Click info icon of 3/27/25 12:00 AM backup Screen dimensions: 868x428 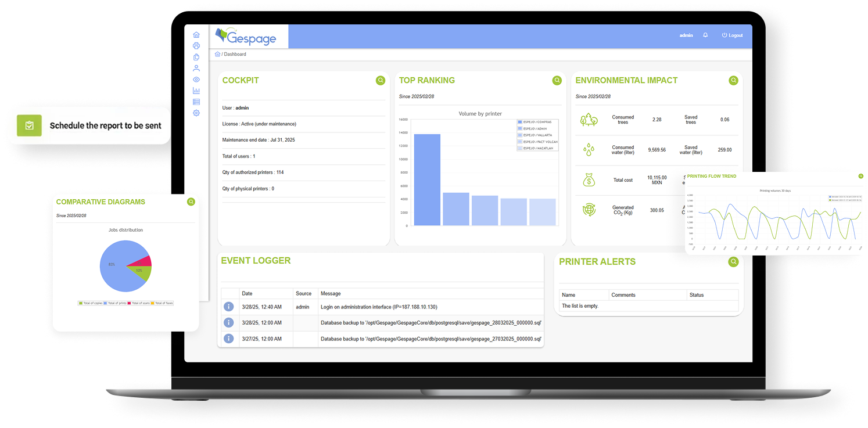(x=229, y=338)
